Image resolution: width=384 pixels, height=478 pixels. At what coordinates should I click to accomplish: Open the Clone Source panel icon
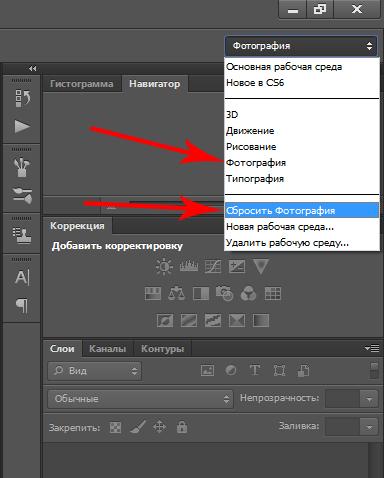pyautogui.click(x=22, y=235)
